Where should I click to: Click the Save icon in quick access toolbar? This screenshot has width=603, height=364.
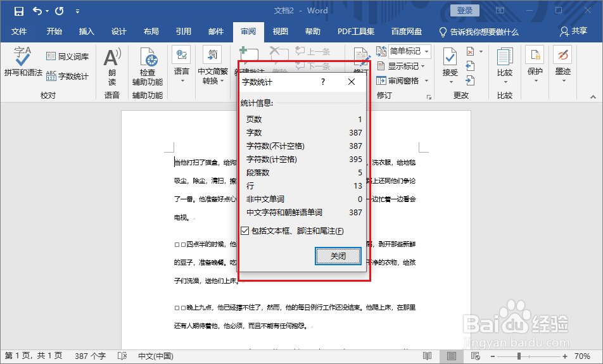[x=19, y=11]
